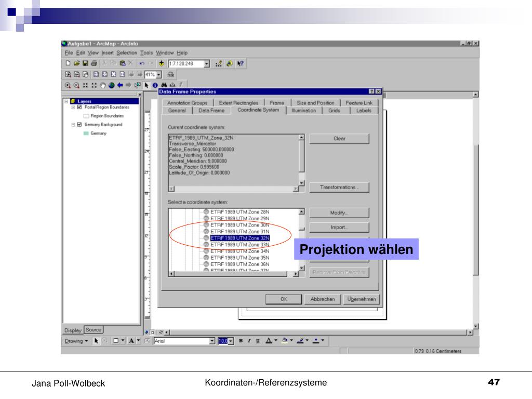Toggle Germany Background layer checkbox
The width and height of the screenshot is (532, 399).
coord(79,125)
